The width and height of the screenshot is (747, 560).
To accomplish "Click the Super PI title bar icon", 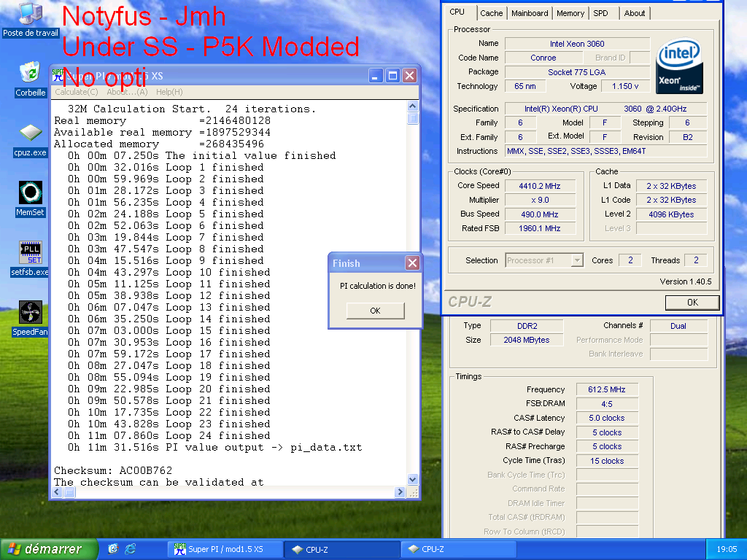I will (x=58, y=75).
